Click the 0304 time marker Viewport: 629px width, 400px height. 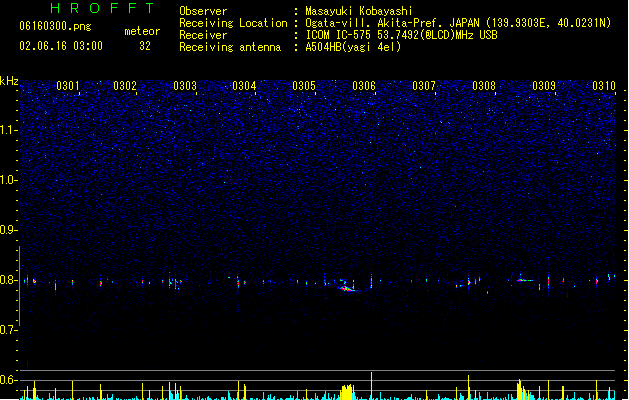coord(244,86)
